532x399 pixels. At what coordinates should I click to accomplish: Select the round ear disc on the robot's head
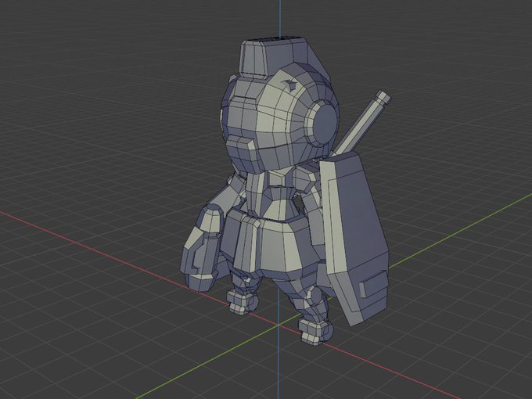click(324, 123)
